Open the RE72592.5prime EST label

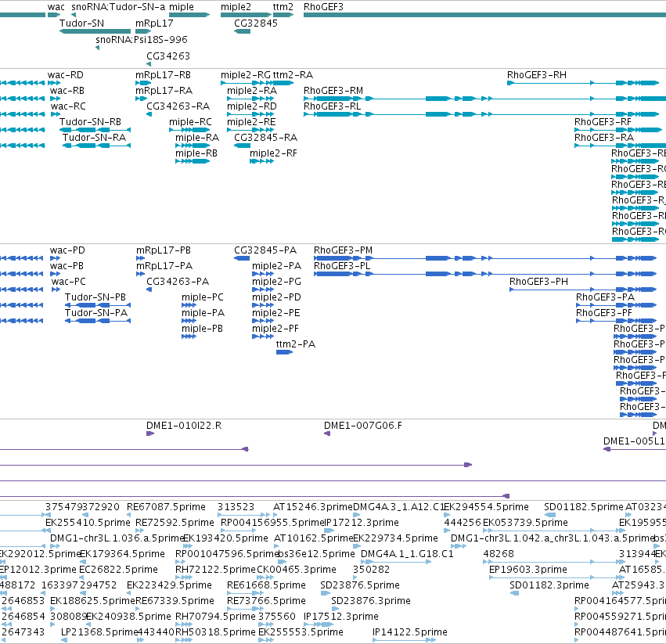pos(175,523)
